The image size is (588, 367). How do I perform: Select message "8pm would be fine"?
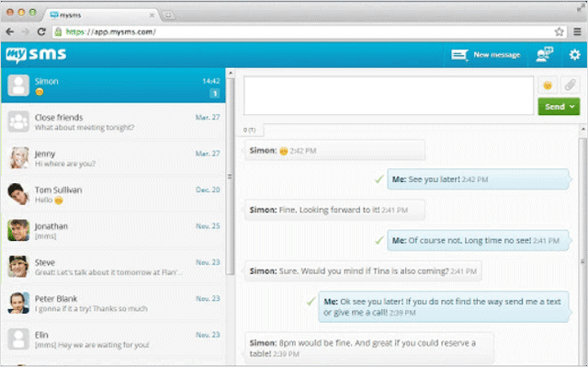369,349
